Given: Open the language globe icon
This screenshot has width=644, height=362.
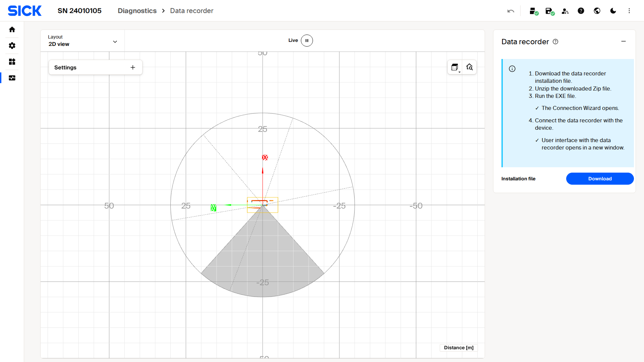Looking at the screenshot, I should (597, 11).
